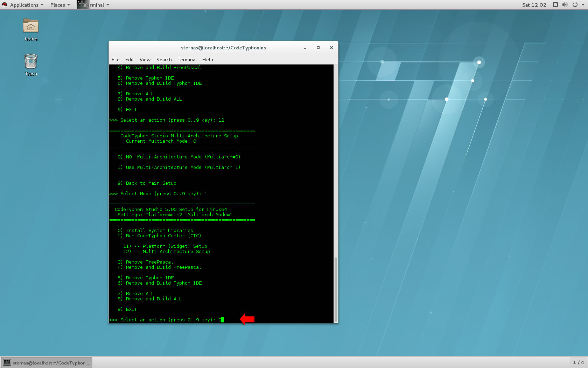Click the 1 / 4 workspace switcher
Screen dimensions: 588x368
click(x=578, y=362)
